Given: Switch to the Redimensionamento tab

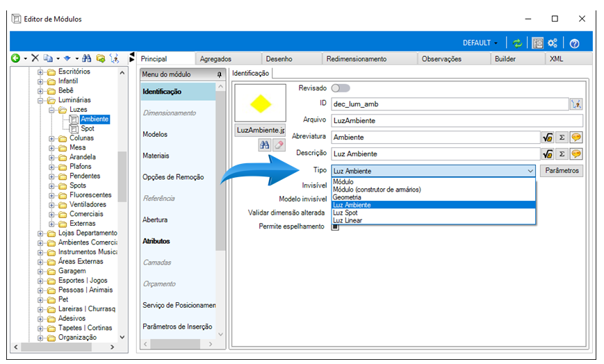Looking at the screenshot, I should (370, 59).
